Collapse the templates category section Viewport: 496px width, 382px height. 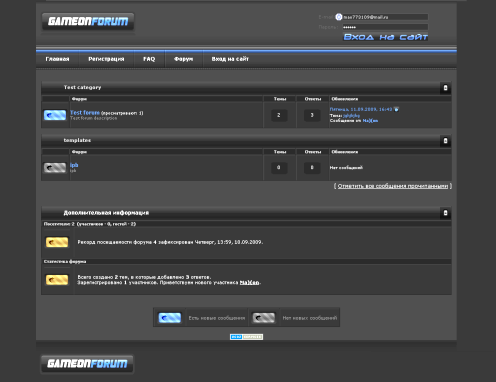pos(445,141)
